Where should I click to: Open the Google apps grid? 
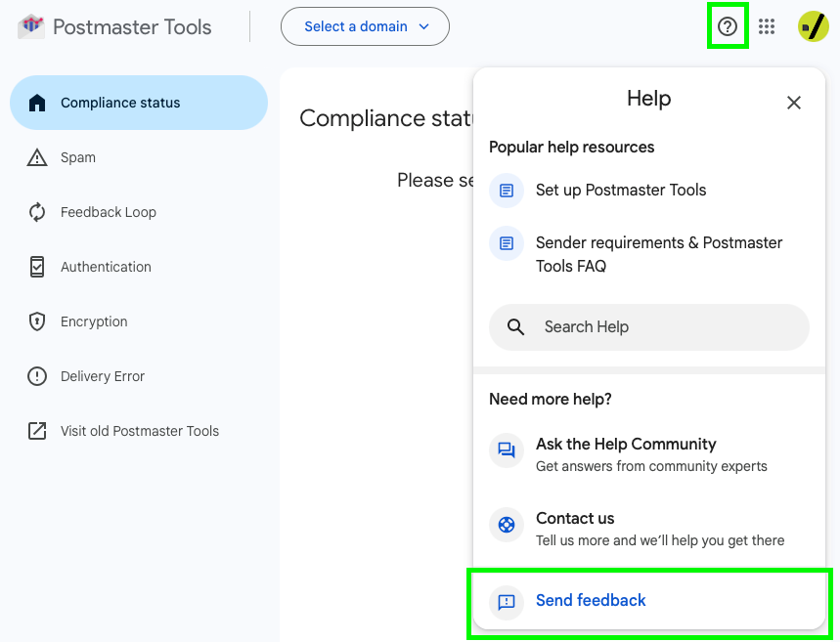click(x=767, y=26)
